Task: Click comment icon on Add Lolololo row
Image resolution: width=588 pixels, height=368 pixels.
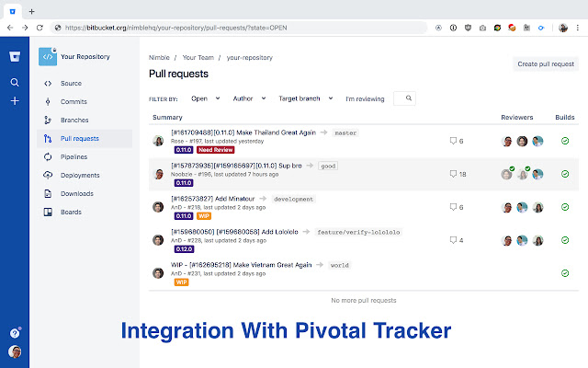Action: pyautogui.click(x=453, y=240)
